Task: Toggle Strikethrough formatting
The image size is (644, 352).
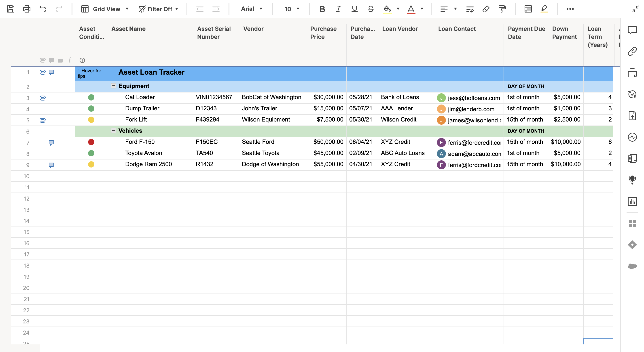Action: [x=371, y=9]
